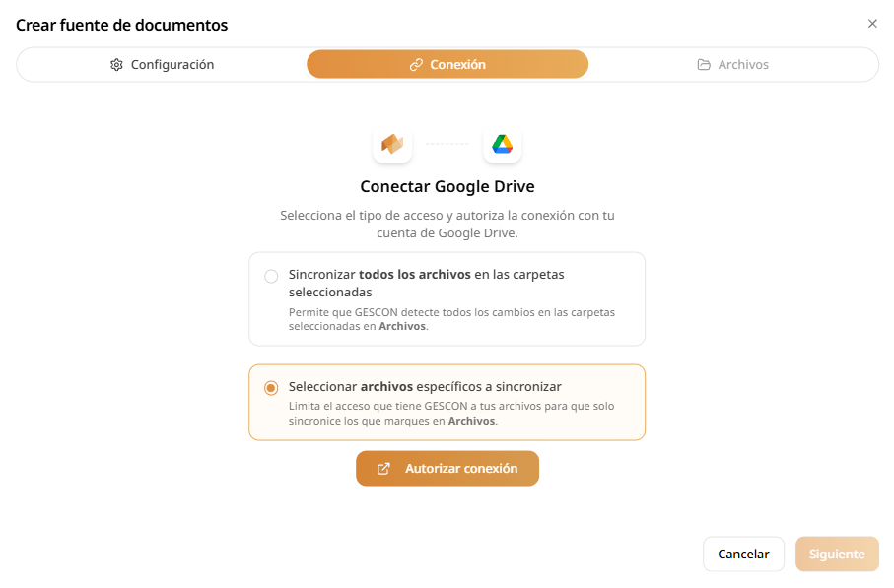
Task: Click the filled radio icon for Seleccionar archivos
Action: coord(271,388)
